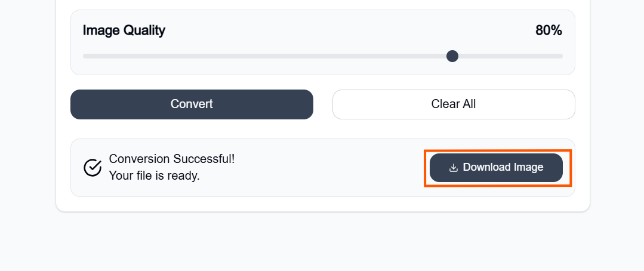Image resolution: width=644 pixels, height=271 pixels.
Task: Click the Image Quality slider handle
Action: click(x=452, y=56)
